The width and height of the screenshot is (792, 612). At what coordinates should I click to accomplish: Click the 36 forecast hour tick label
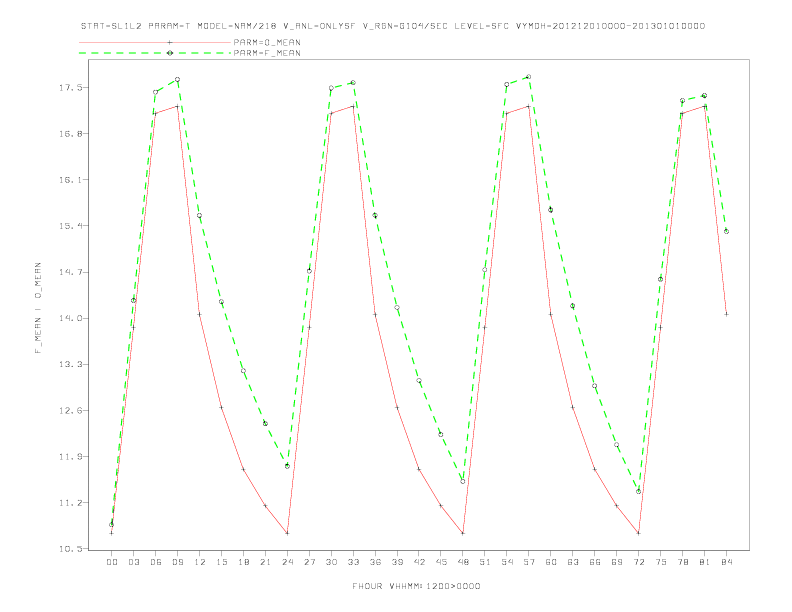[375, 562]
